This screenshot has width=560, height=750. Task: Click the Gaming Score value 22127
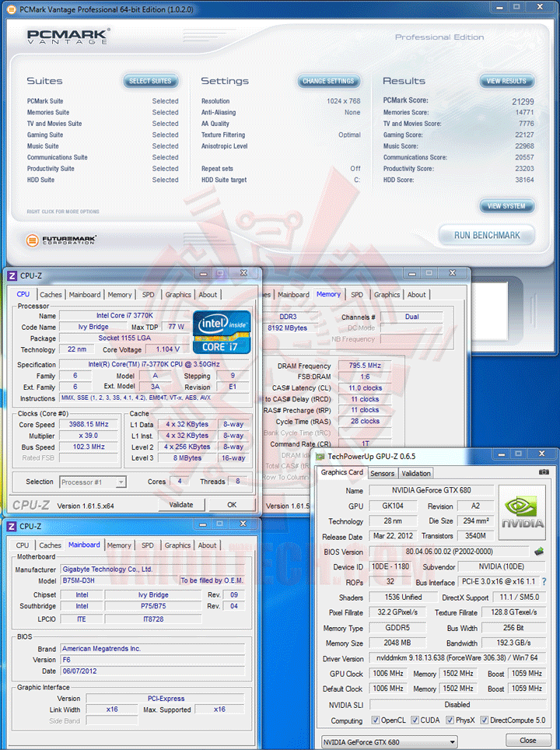524,135
